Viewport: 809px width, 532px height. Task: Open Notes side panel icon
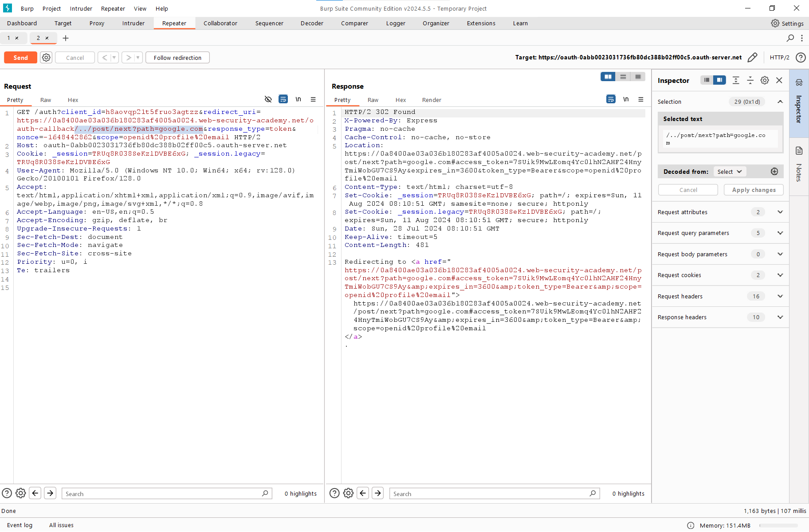[x=799, y=151]
